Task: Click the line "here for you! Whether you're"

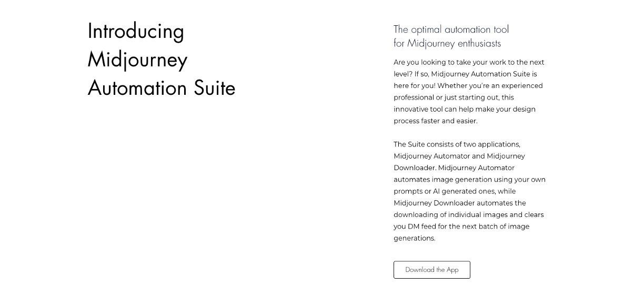Action: [468, 85]
